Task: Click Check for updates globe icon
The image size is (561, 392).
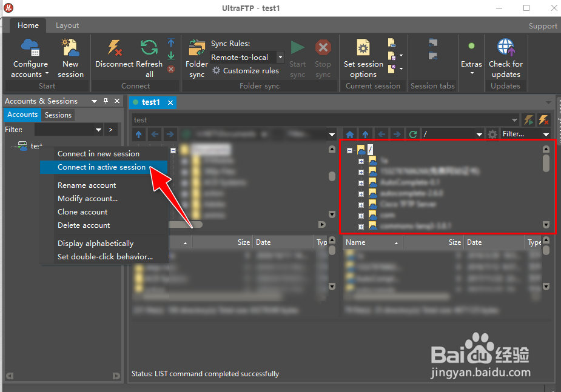Action: (506, 47)
